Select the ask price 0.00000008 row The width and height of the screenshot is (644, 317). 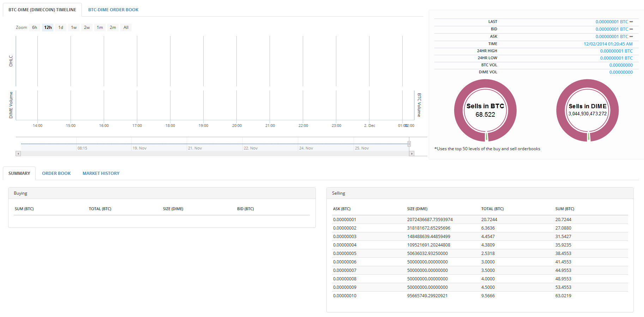pyautogui.click(x=480, y=279)
